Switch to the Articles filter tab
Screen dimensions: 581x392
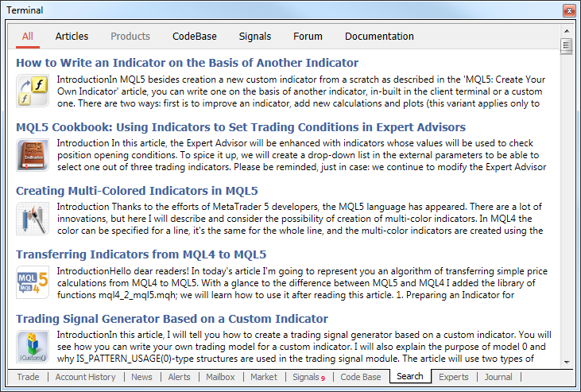(72, 37)
